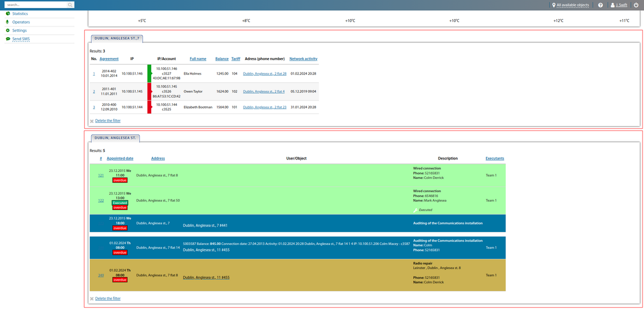The image size is (644, 312).
Task: Sort the table by Balance
Action: [222, 59]
